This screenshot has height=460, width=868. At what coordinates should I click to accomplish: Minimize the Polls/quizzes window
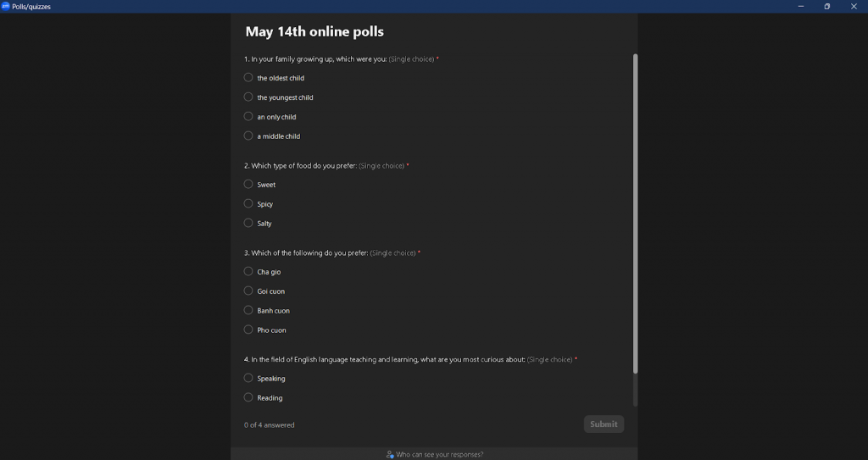coord(800,6)
